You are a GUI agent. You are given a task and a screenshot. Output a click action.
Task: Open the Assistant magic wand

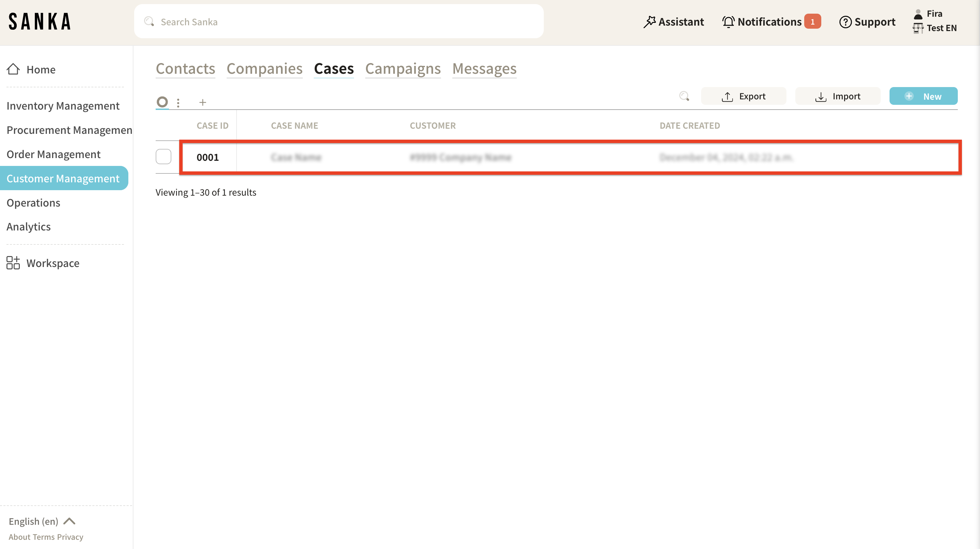(649, 22)
